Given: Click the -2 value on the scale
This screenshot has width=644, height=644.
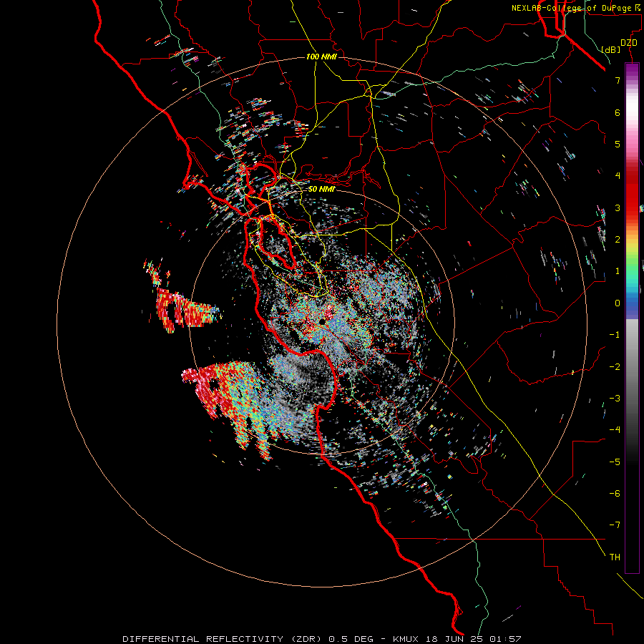Looking at the screenshot, I should pyautogui.click(x=615, y=367).
